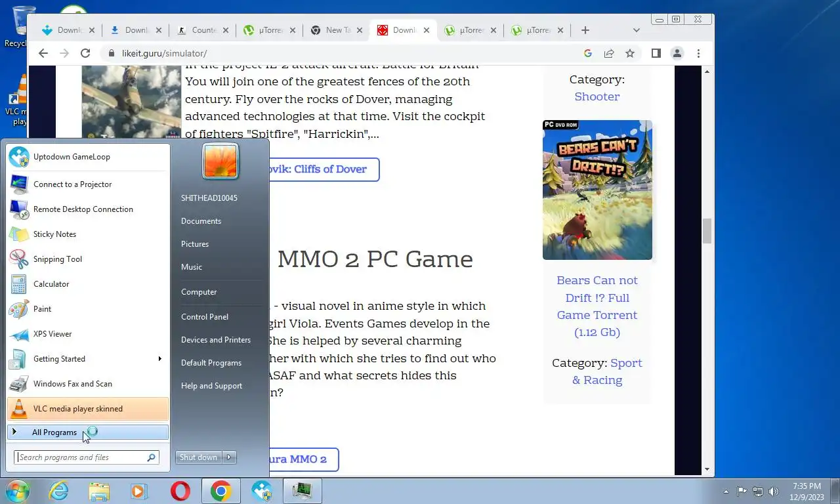Click the Windows Start orb
The width and height of the screenshot is (840, 504).
[x=18, y=491]
